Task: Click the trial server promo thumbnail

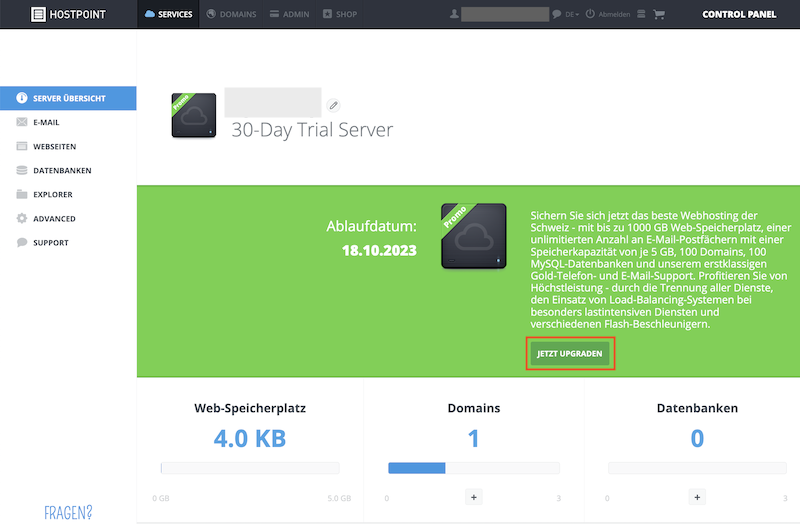Action: [x=193, y=115]
